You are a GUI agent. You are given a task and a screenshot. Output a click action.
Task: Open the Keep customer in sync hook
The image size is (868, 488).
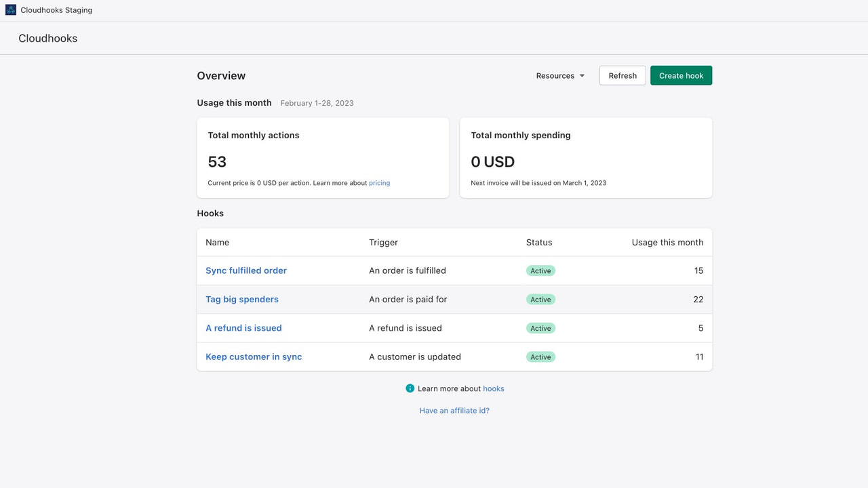(x=254, y=357)
